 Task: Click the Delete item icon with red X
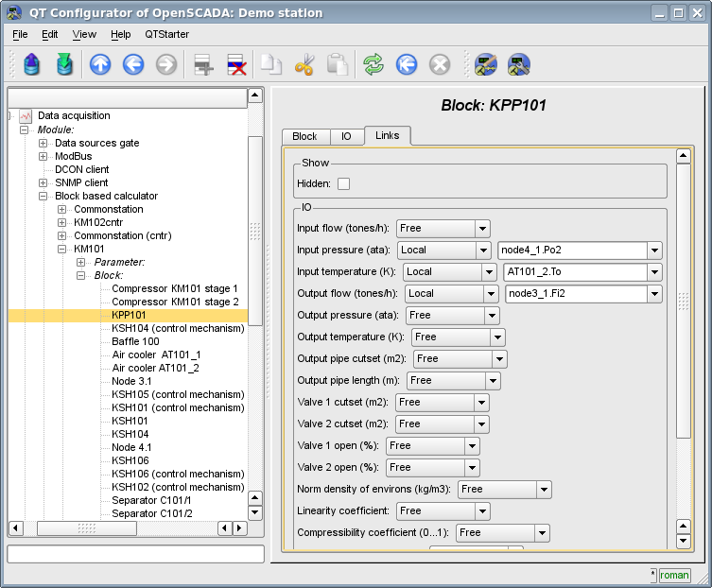click(236, 64)
